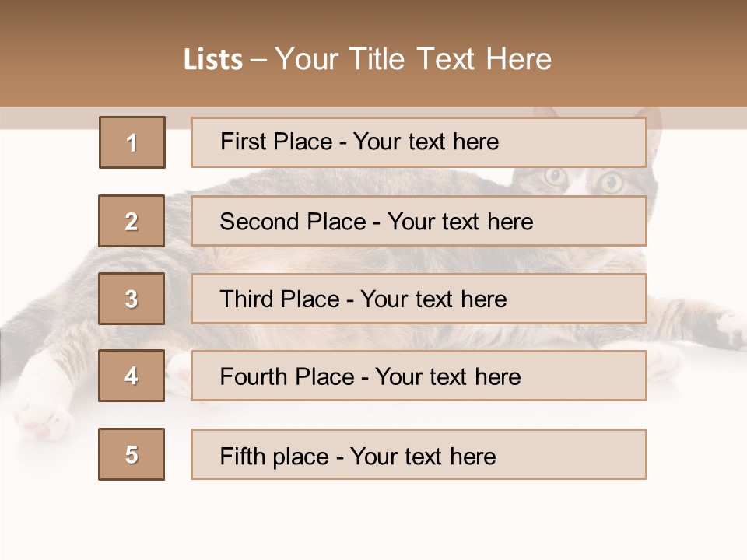
Task: Click the cat's nose between its eyes
Action: [580, 190]
